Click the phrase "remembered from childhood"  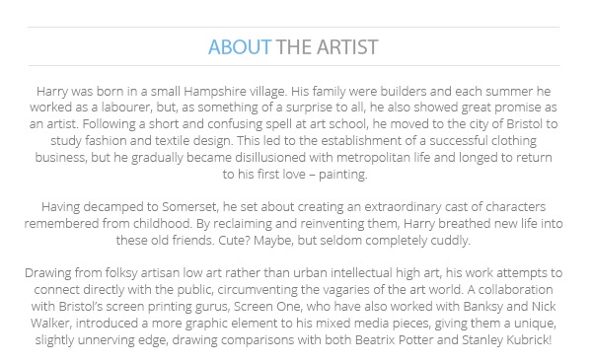click(x=108, y=224)
